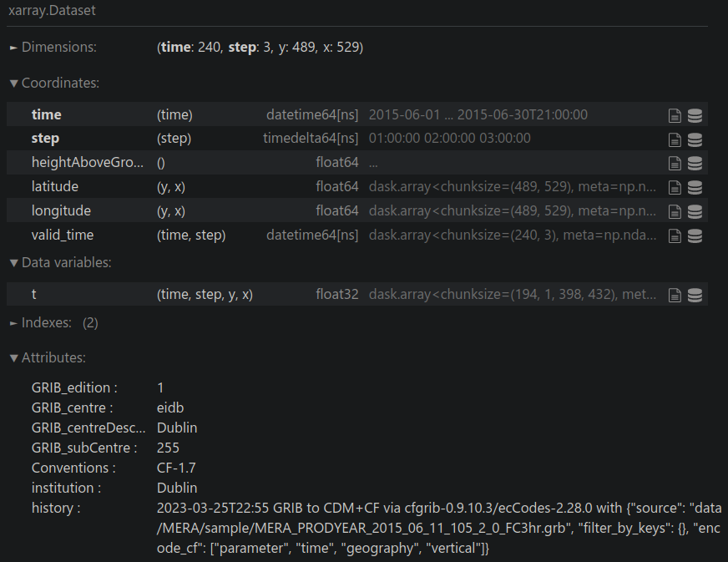Show data repr for longitude coordinate
Screen dimensions: 728x562
tap(695, 211)
